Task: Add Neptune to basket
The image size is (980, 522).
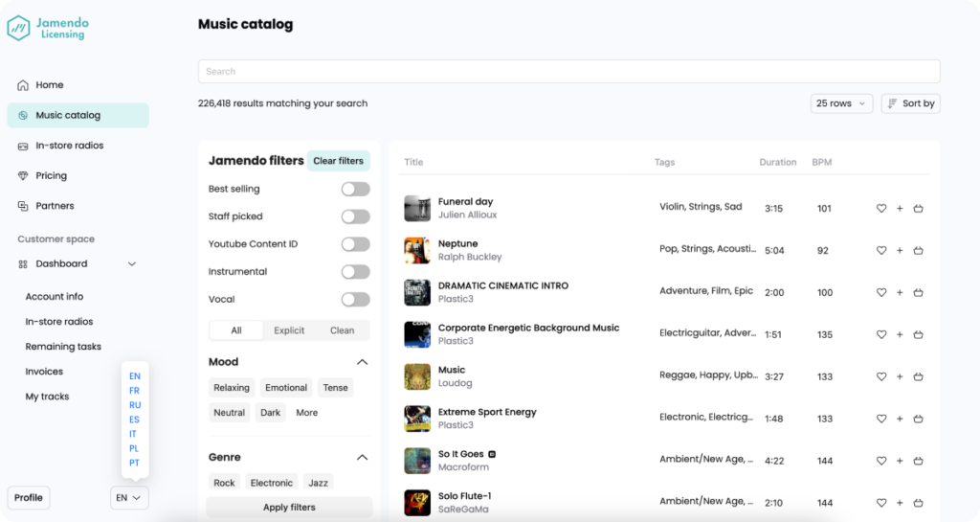Action: pyautogui.click(x=918, y=250)
